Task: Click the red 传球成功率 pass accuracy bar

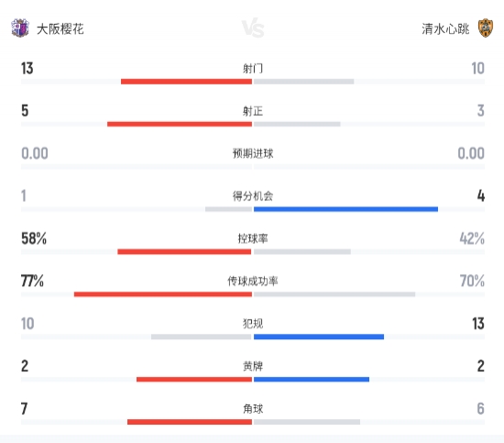Action: pos(163,294)
